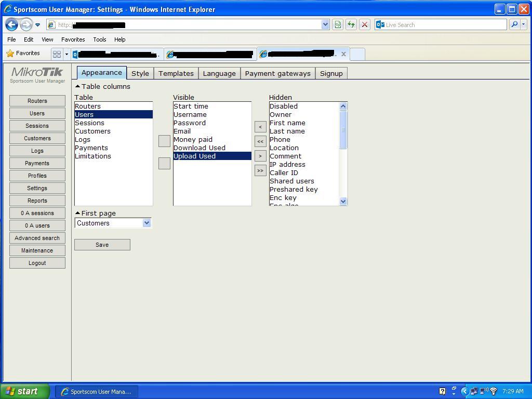The height and width of the screenshot is (399, 532).
Task: Close the active browser tab
Action: click(x=343, y=54)
